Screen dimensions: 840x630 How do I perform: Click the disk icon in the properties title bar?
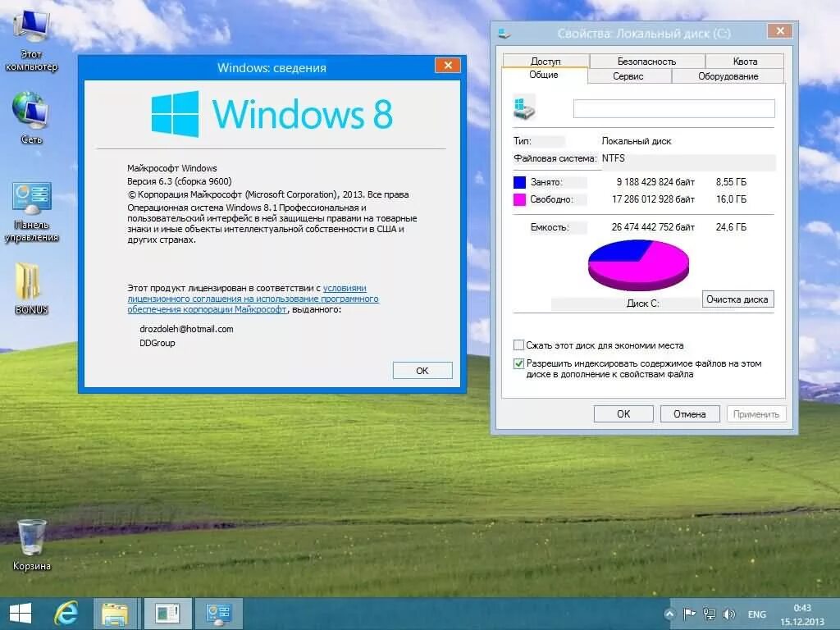pyautogui.click(x=504, y=34)
